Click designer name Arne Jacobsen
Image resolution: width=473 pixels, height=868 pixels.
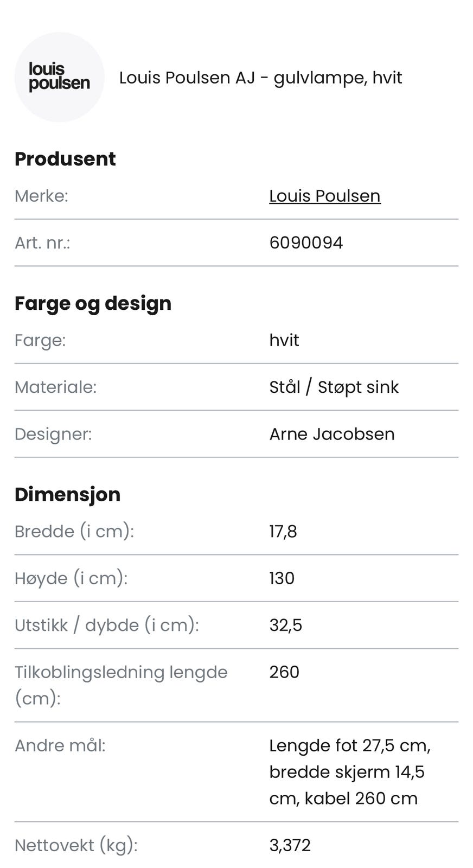click(x=331, y=434)
